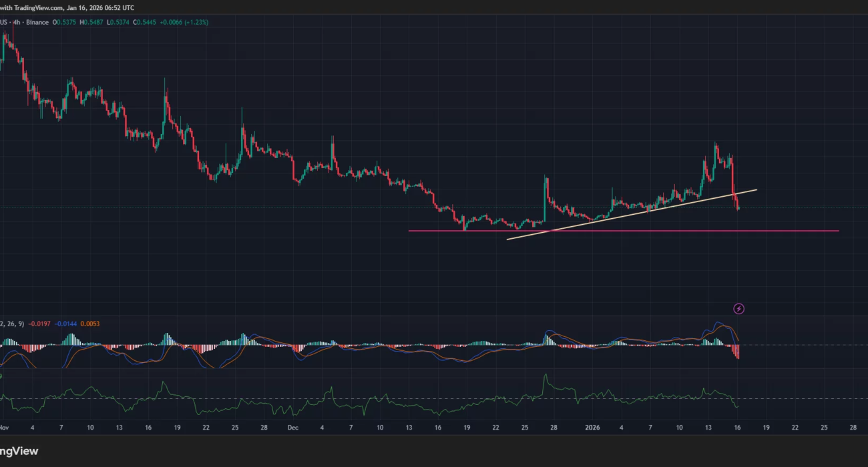Click the red MACD histogram value -0.0197
The height and width of the screenshot is (467, 868).
39,324
